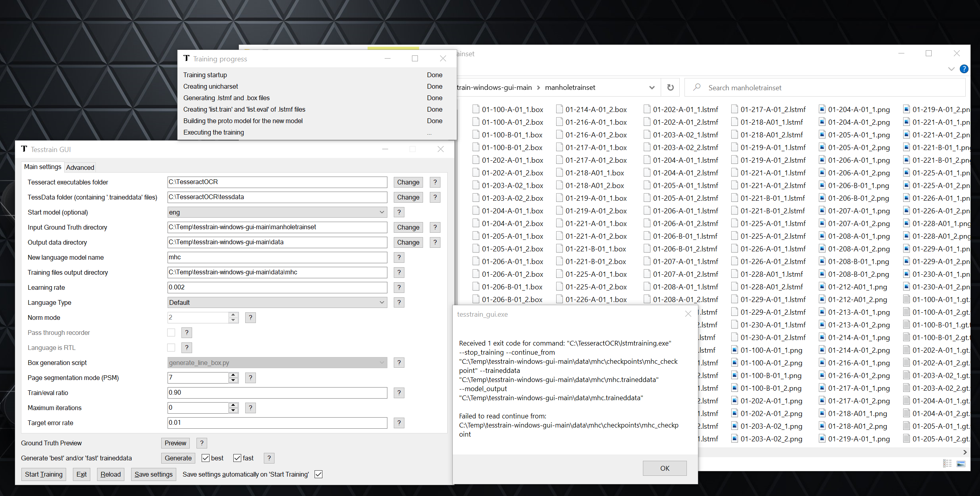Click the Save settings button
Viewport: 980px width, 496px height.
click(x=154, y=474)
